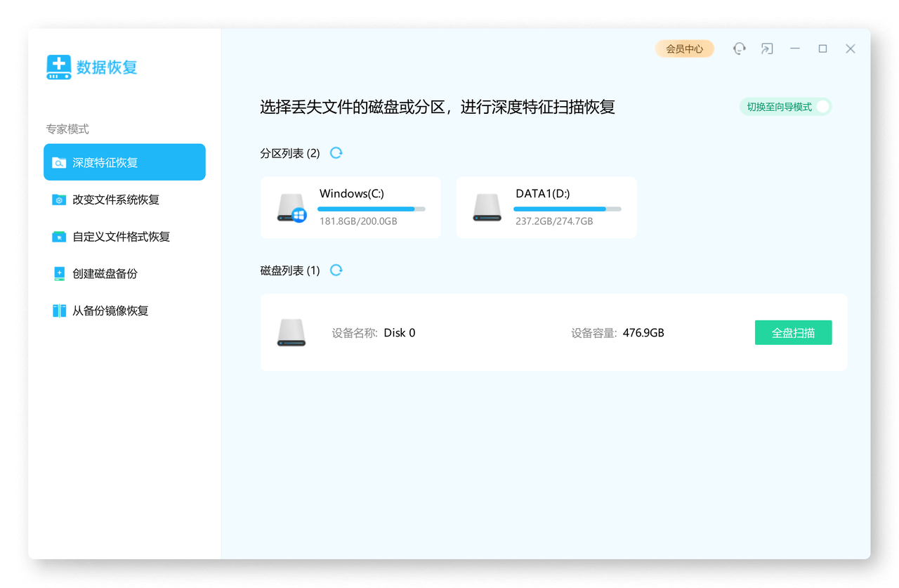Viewport: 899px width, 588px height.
Task: Open 自定义文件格式恢复 sidebar item
Action: [x=121, y=237]
